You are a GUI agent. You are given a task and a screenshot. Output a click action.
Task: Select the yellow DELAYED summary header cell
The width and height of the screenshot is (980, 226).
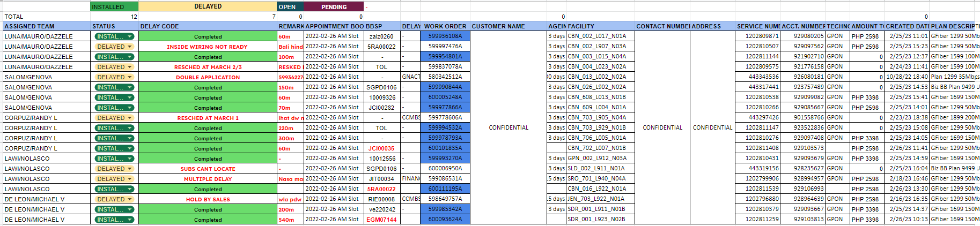coord(208,6)
